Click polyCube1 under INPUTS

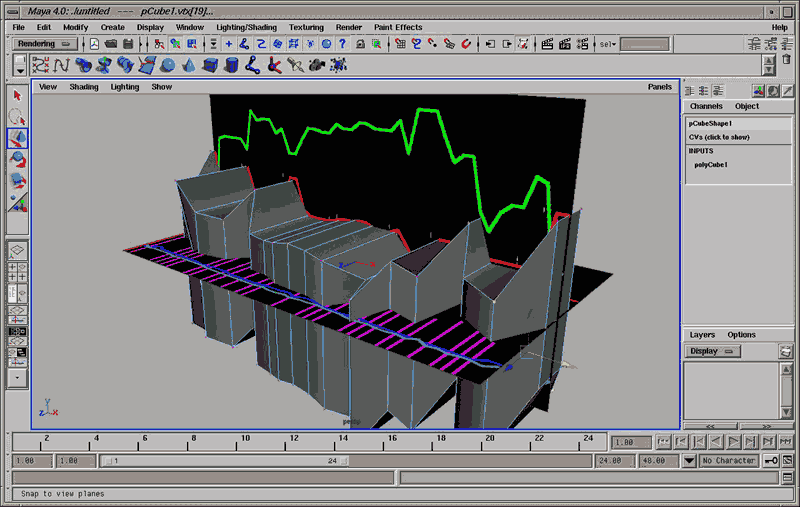click(x=712, y=164)
